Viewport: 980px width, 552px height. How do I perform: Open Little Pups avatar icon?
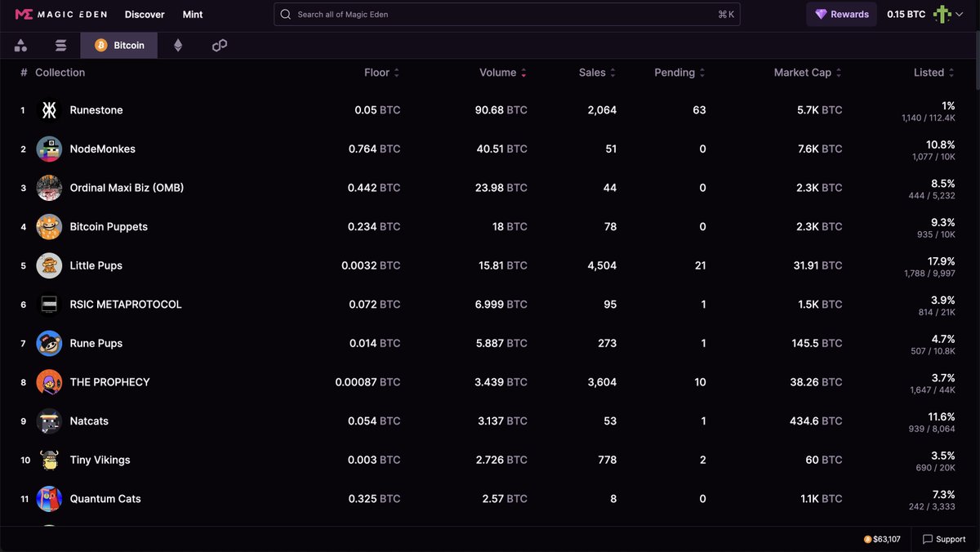pyautogui.click(x=49, y=265)
